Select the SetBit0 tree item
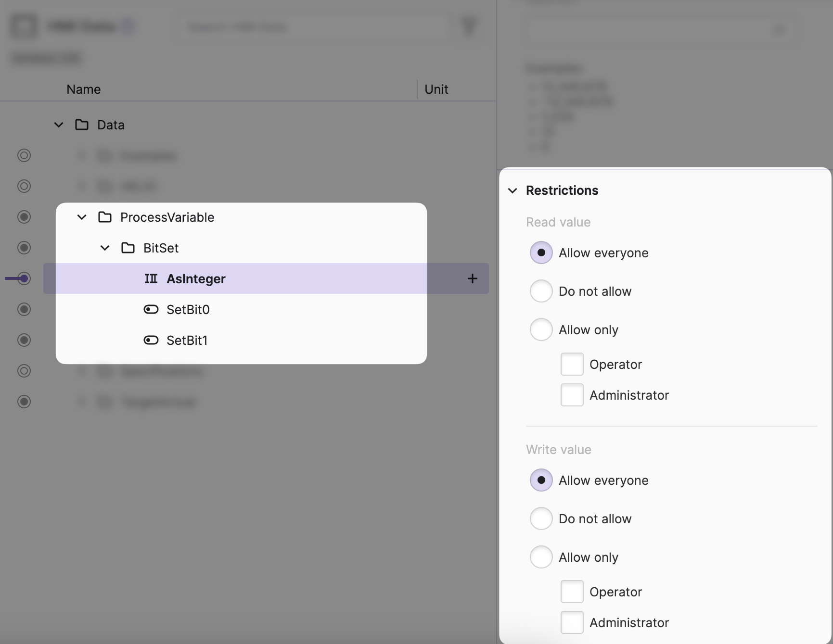The height and width of the screenshot is (644, 833). tap(188, 309)
